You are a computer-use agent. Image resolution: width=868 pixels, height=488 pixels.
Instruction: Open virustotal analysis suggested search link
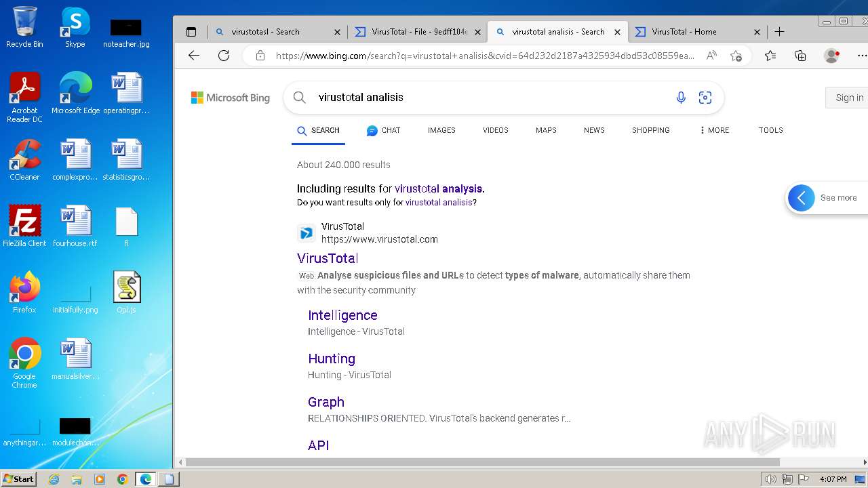point(438,188)
